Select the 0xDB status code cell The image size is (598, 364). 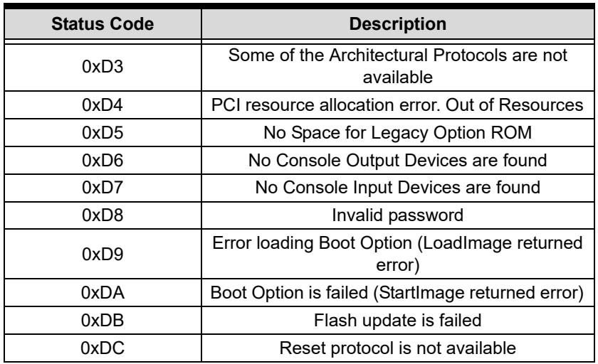103,320
